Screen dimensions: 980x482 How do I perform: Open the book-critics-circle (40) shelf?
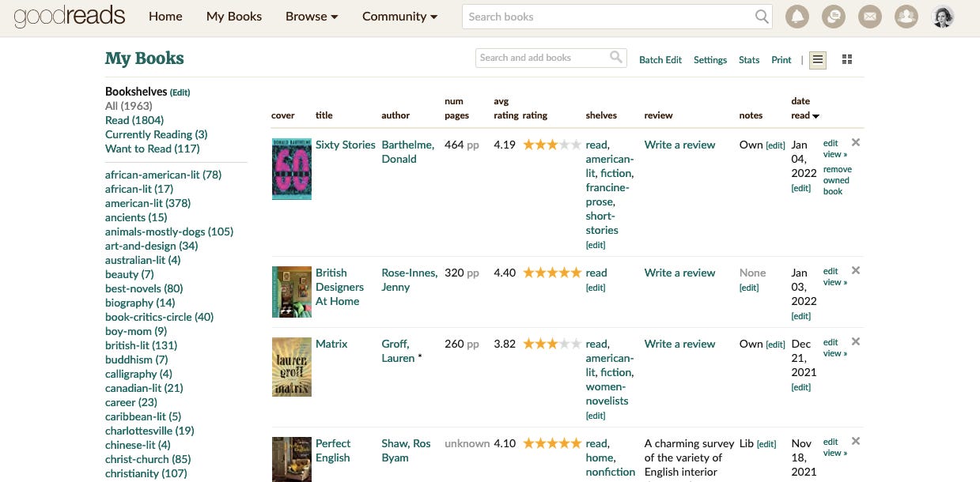[160, 317]
